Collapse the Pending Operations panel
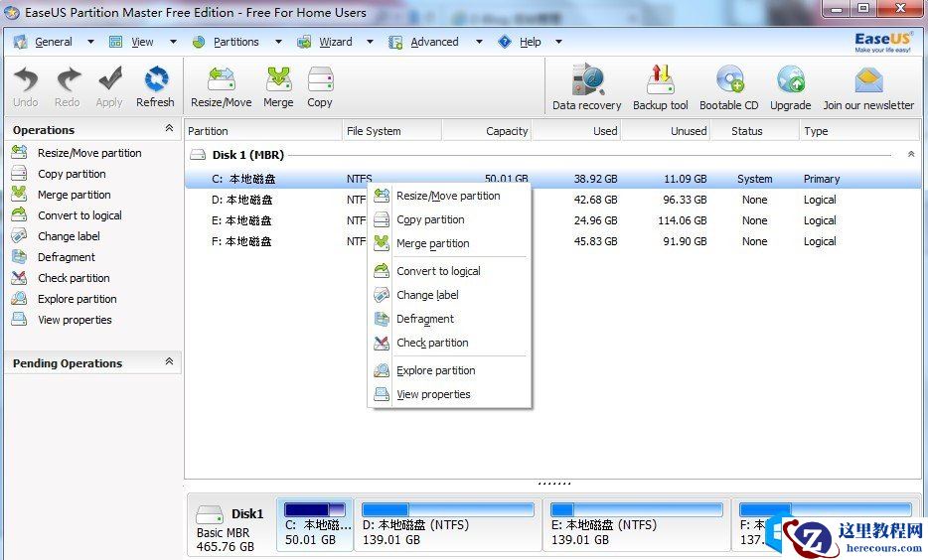The height and width of the screenshot is (560, 928). (169, 361)
